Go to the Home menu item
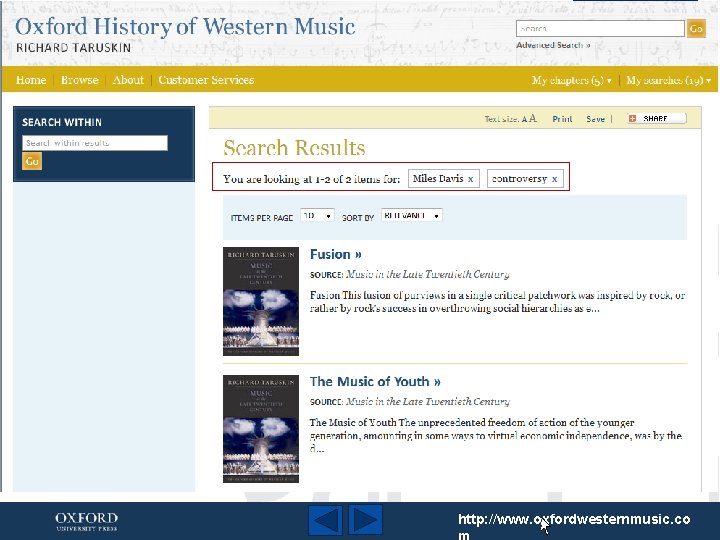This screenshot has height=540, width=720. 31,80
